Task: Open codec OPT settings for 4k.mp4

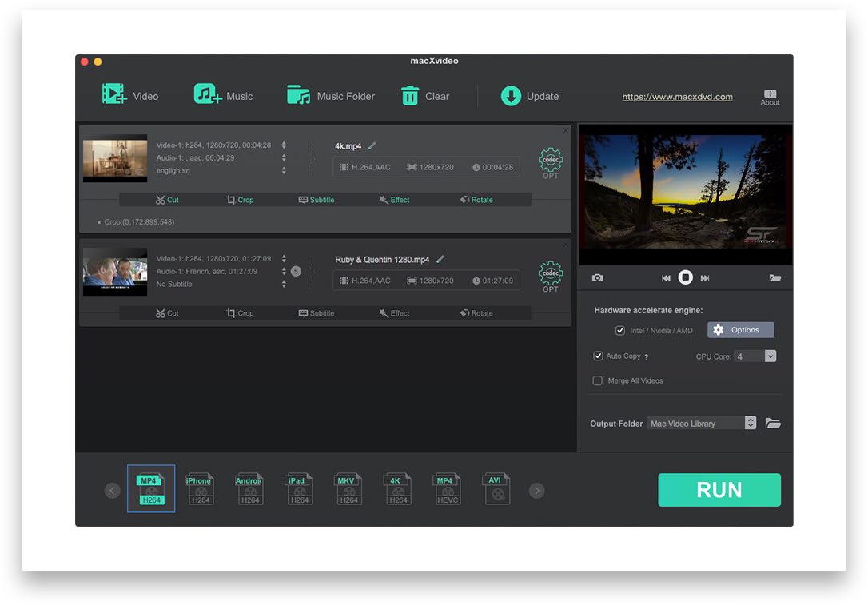Action: (550, 163)
